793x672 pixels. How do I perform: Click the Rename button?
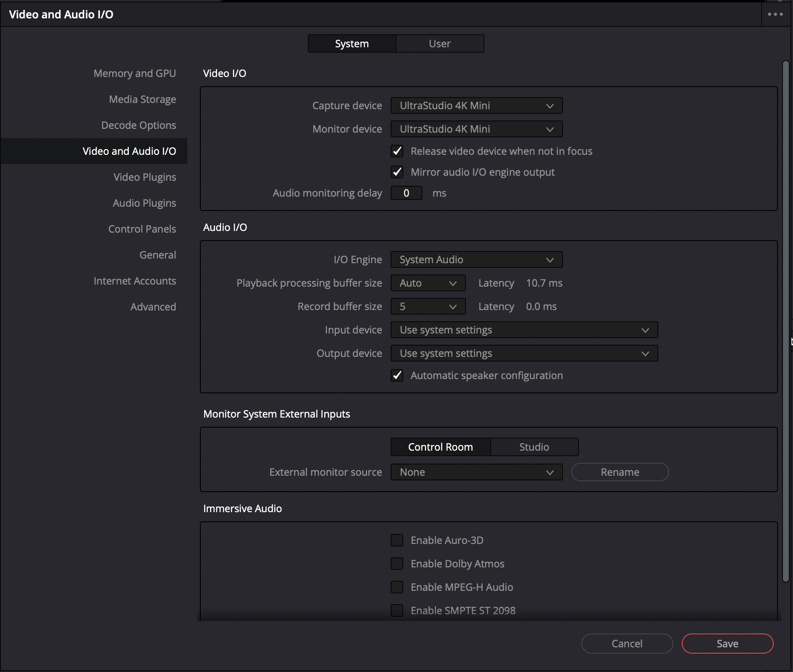(620, 472)
